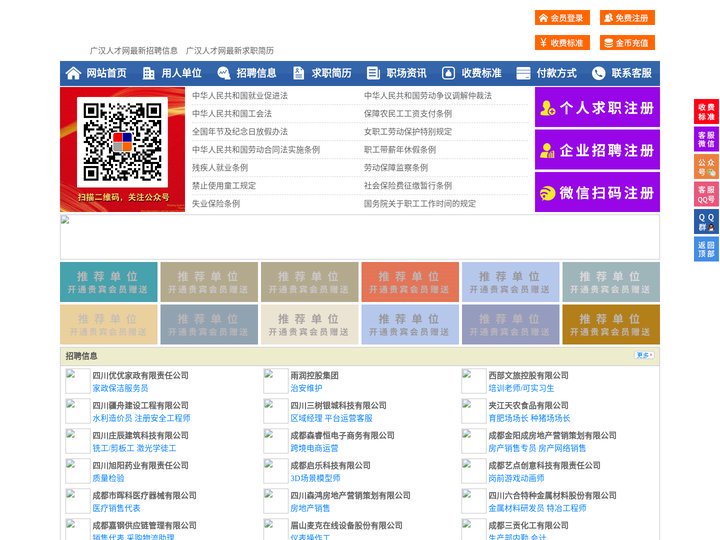Open 劳动保障监察条例 link
Viewport: 720px width, 540px height.
coord(396,168)
